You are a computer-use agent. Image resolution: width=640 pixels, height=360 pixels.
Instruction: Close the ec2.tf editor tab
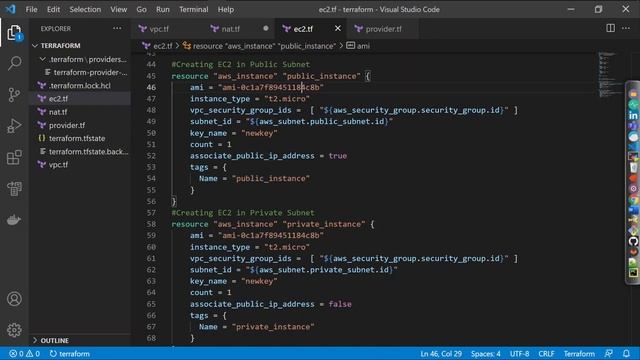coord(338,29)
